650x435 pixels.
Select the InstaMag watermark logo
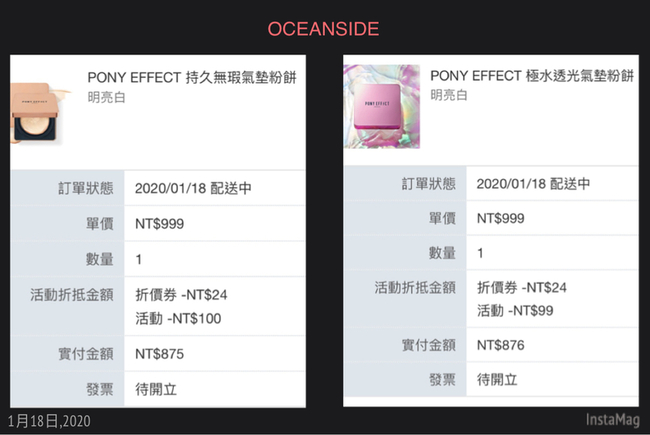point(612,420)
